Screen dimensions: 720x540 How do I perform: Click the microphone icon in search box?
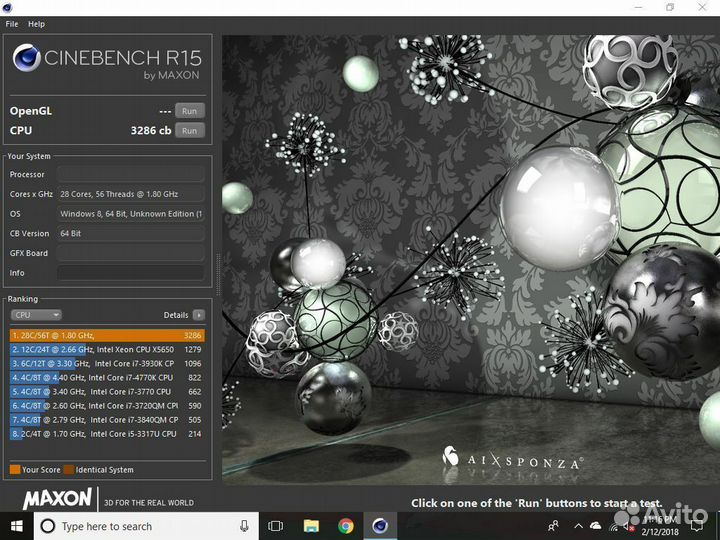tap(244, 526)
